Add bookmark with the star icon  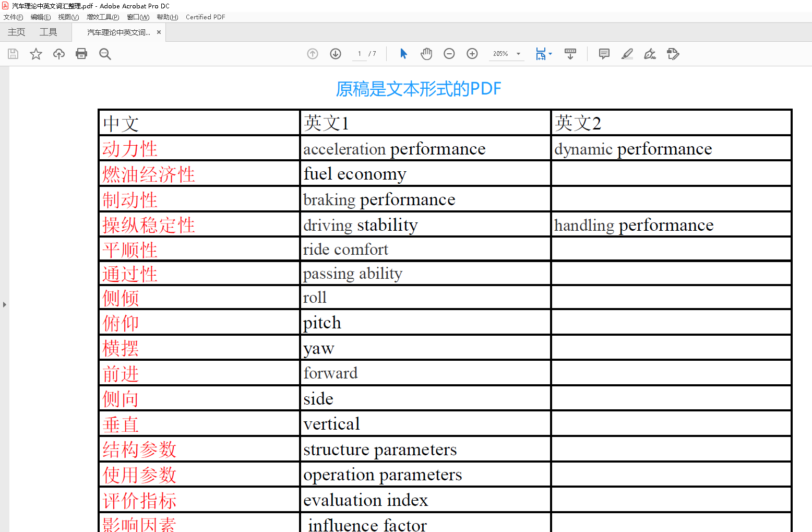point(36,54)
